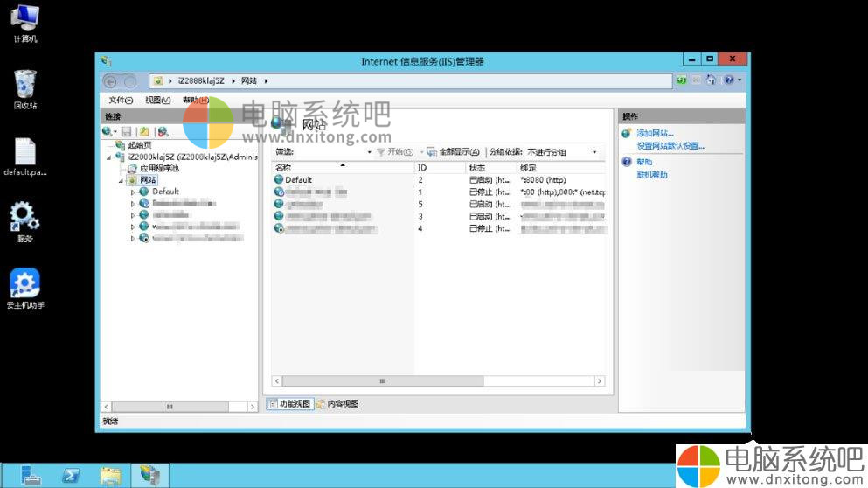
Task: Open help icon beside address bar
Action: 728,80
